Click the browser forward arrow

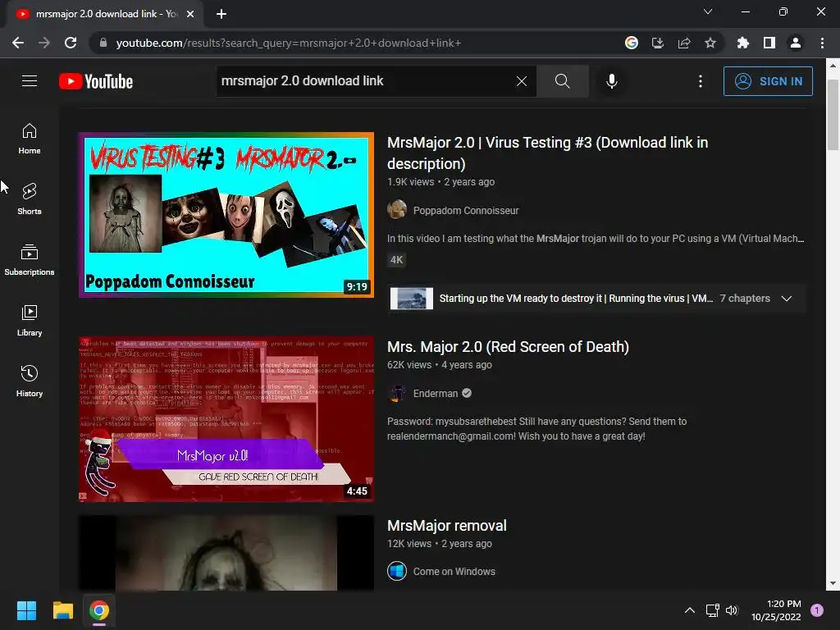tap(44, 43)
